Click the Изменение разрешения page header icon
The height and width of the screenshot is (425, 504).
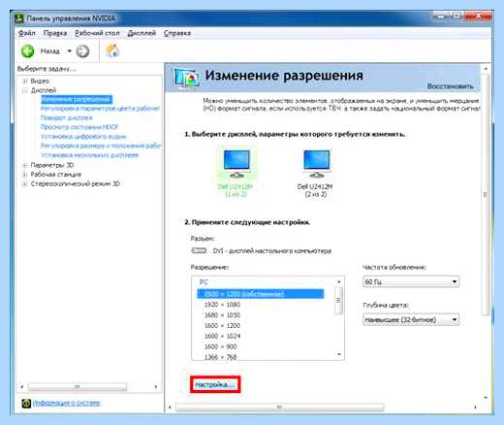tap(186, 78)
